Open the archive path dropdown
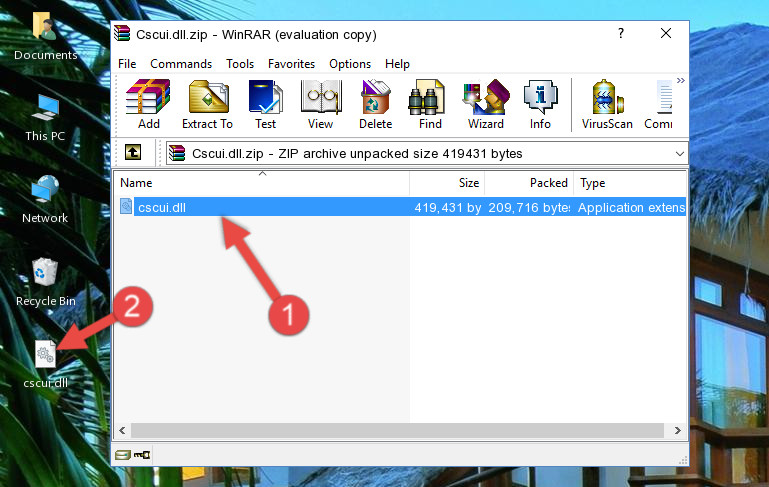769x487 pixels. tap(679, 154)
